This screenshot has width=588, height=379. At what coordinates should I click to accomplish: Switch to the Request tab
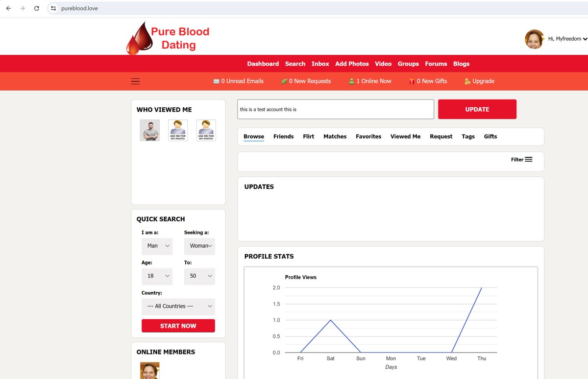click(441, 137)
